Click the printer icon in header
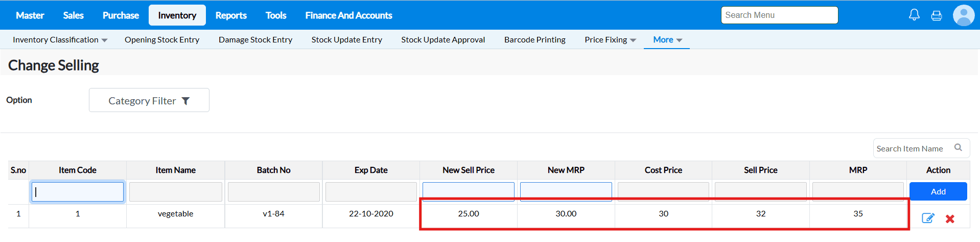The width and height of the screenshot is (980, 242). (937, 15)
